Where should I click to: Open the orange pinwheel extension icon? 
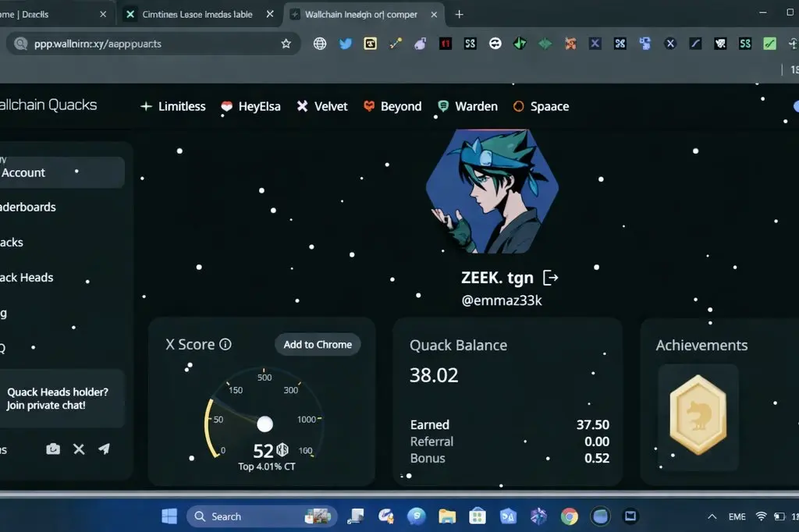[570, 44]
